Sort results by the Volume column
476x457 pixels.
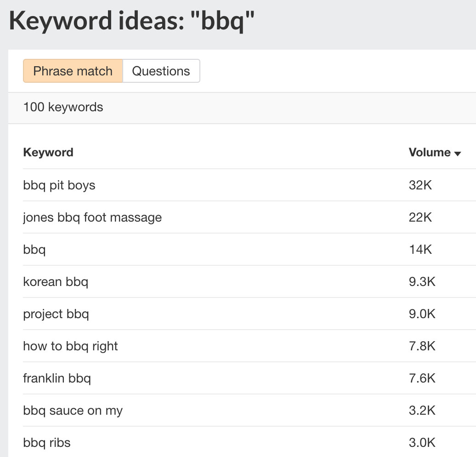tap(429, 152)
